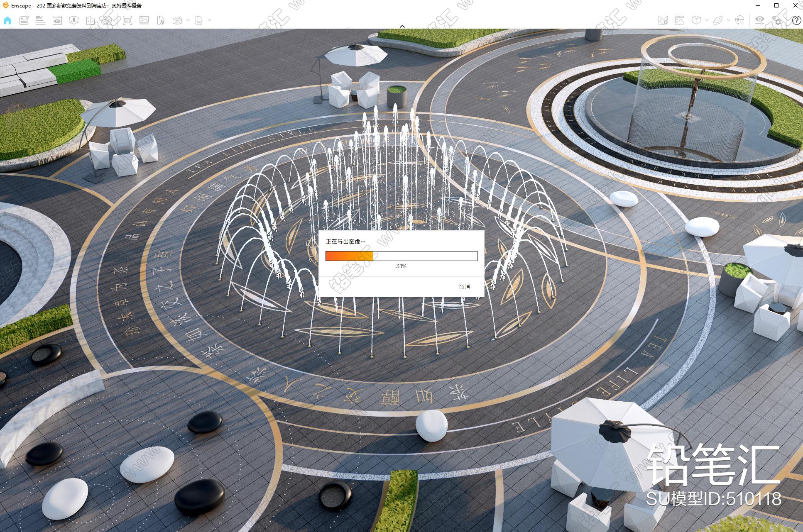Click the 取消 cancel button
Viewport: 803px width, 532px height.
464,286
